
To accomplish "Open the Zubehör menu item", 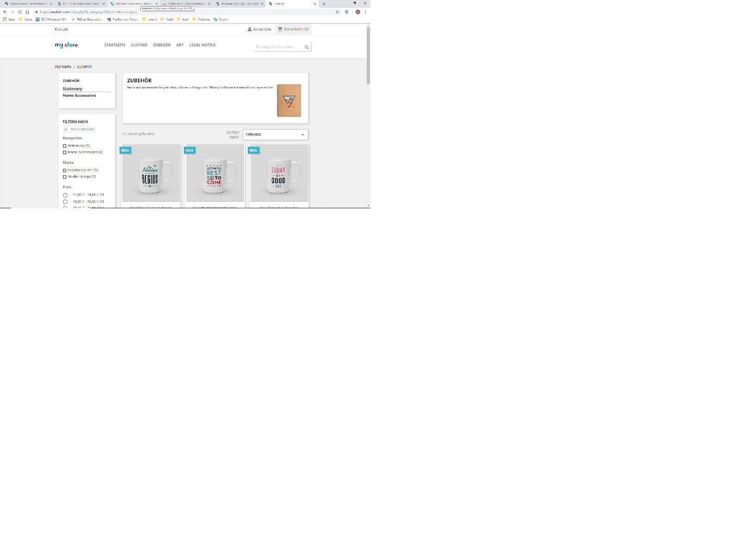I will (162, 45).
